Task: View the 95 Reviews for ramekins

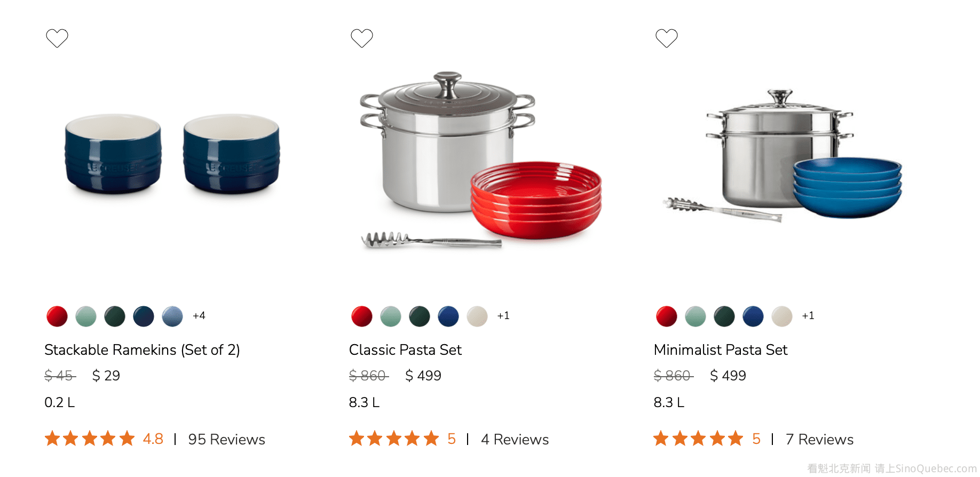Action: pos(226,440)
